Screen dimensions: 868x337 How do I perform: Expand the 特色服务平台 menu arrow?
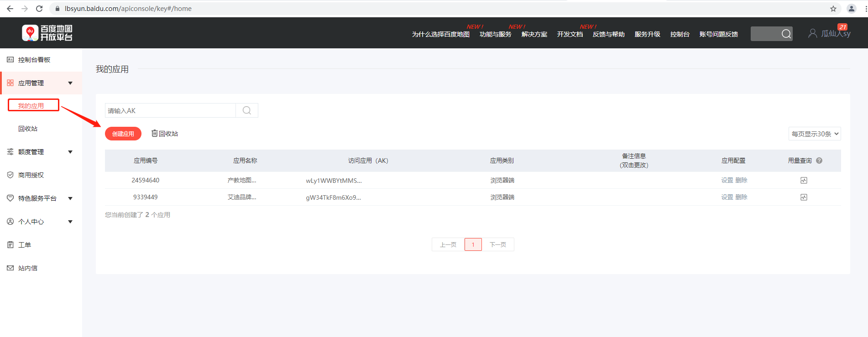tap(70, 198)
